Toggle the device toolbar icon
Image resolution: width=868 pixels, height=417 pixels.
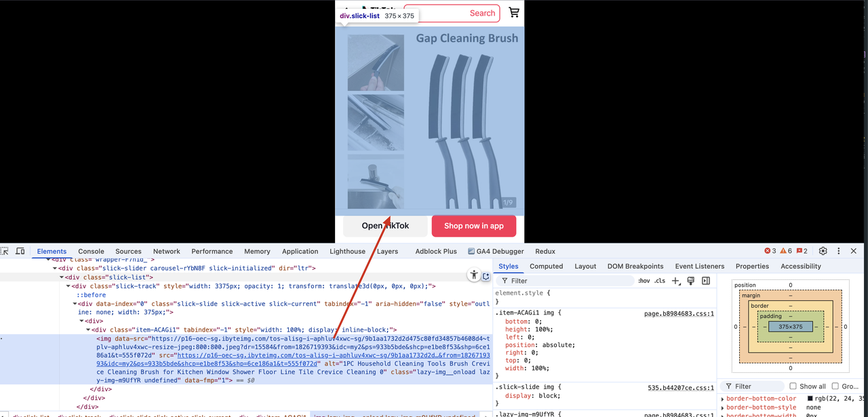20,251
